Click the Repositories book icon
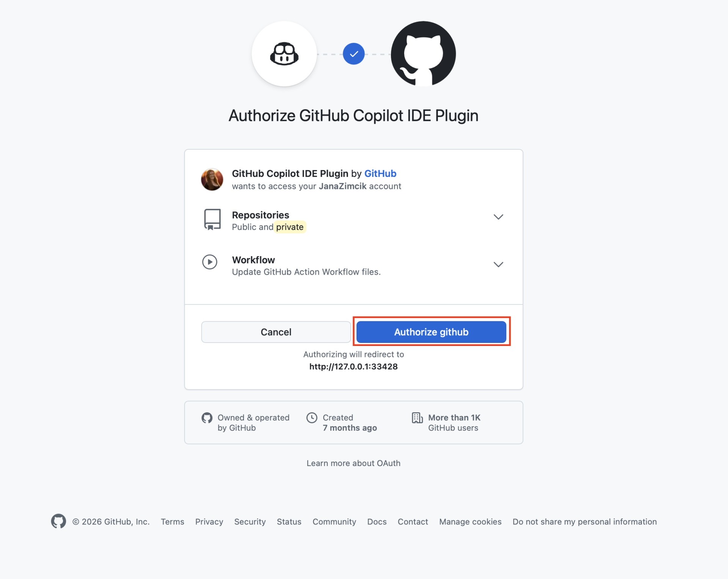This screenshot has width=728, height=579. [212, 219]
